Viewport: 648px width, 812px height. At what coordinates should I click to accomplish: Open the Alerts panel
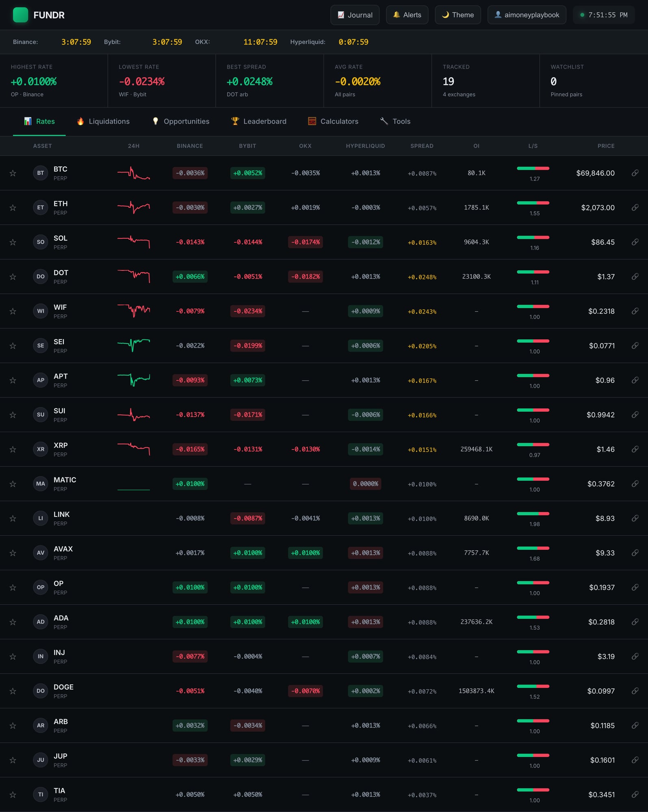tap(407, 15)
